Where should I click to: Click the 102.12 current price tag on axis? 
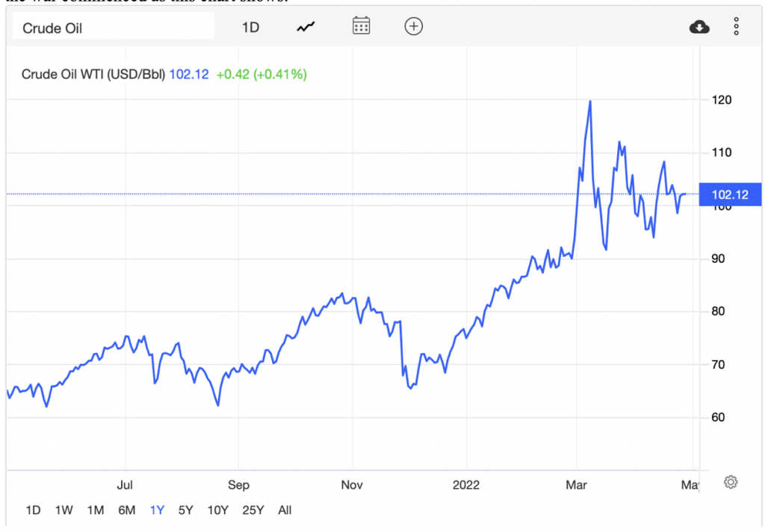tap(730, 195)
